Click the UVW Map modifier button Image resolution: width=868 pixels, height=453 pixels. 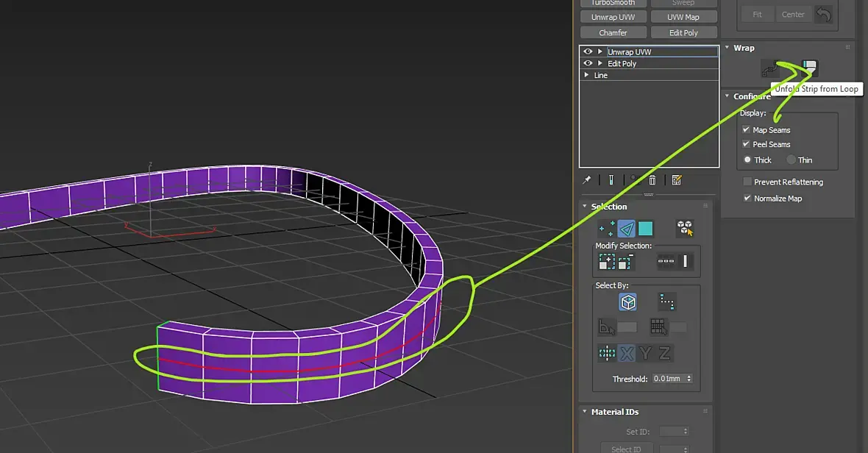tap(683, 17)
